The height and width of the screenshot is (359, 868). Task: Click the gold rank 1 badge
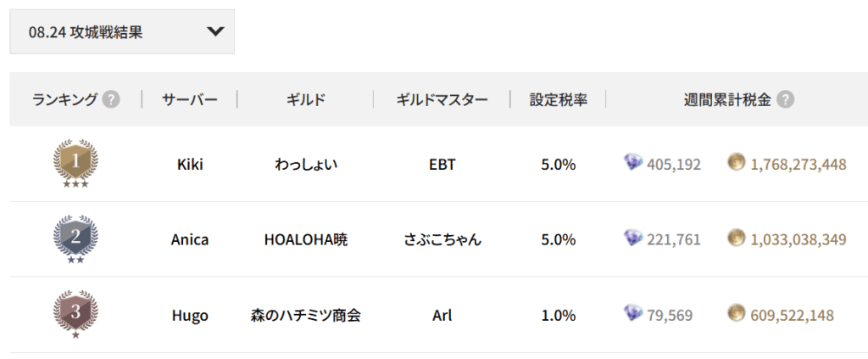75,162
